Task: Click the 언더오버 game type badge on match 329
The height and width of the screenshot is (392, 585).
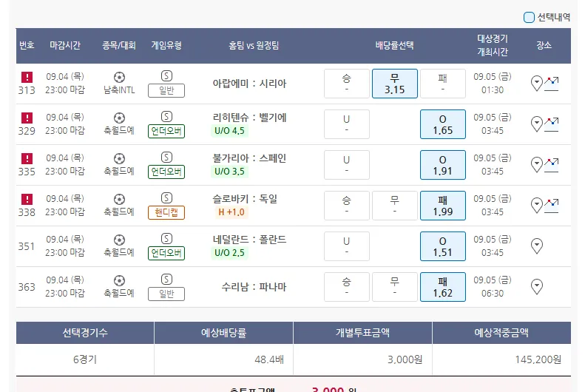Action: coord(166,132)
